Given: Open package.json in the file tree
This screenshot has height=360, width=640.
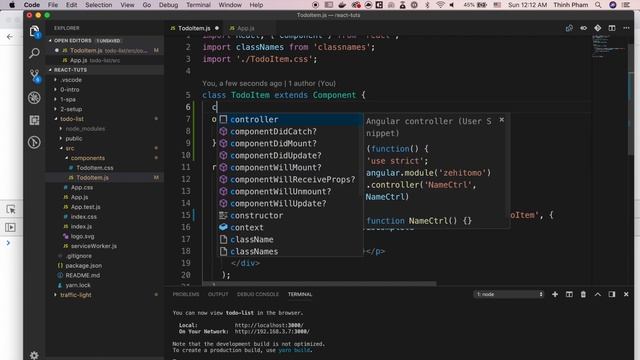Looking at the screenshot, I should tap(83, 266).
